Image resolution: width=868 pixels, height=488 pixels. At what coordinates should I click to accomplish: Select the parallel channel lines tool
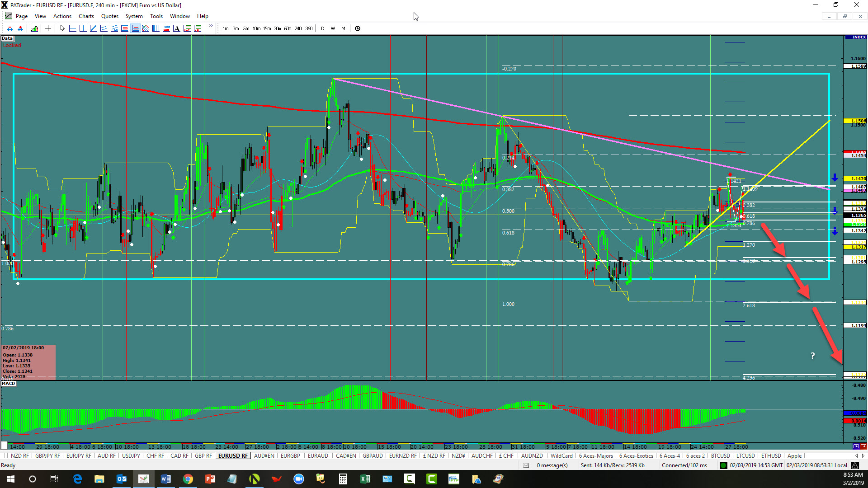point(104,28)
